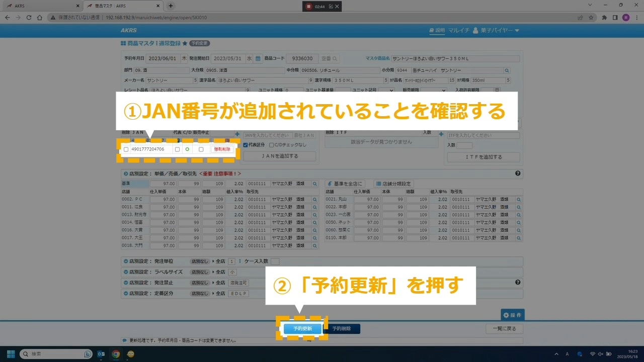644x362 pixels.
Task: Toggle the 代表区分 checkbox
Action: [x=246, y=145]
